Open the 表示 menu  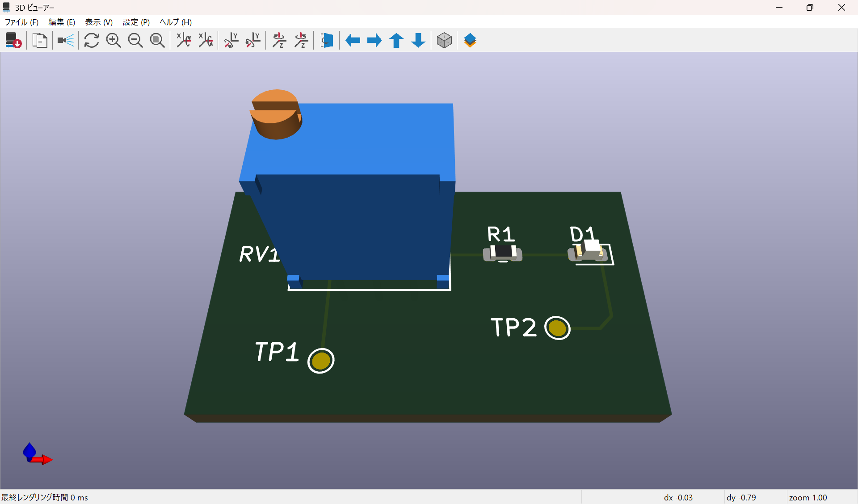(x=98, y=22)
